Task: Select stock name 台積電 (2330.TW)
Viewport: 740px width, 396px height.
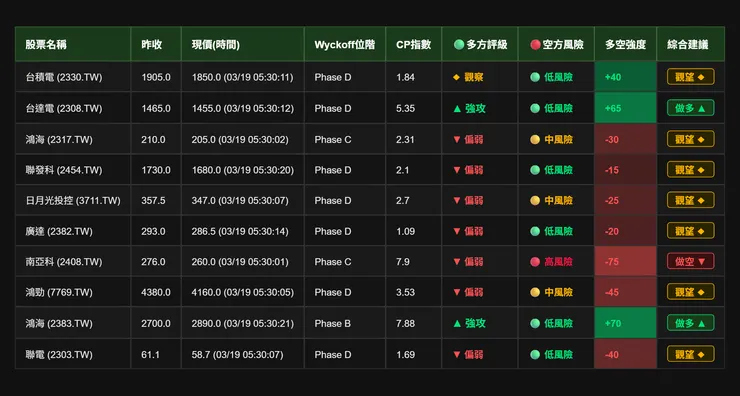Action: click(64, 77)
